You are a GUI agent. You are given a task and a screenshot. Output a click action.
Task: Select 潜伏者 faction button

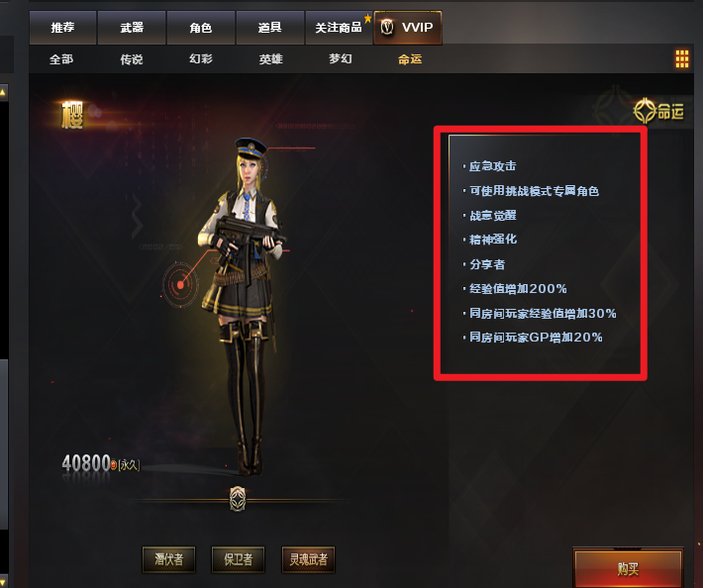pos(169,559)
